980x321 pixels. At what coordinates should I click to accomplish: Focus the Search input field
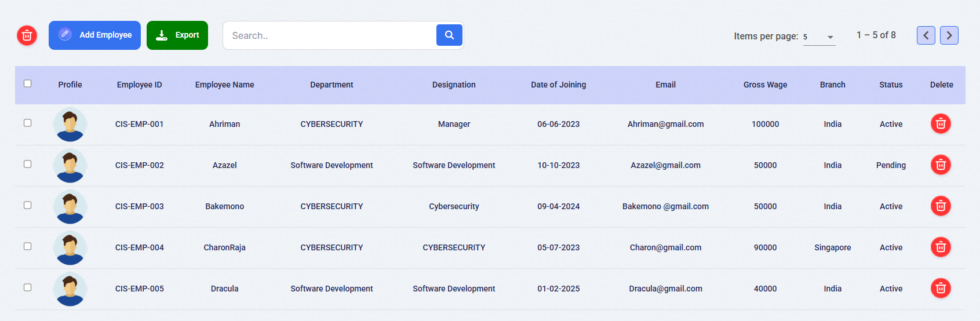click(x=329, y=35)
